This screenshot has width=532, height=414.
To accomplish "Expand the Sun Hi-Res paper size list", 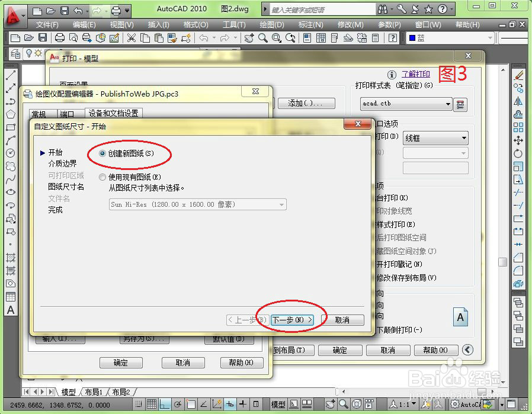I will 281,204.
